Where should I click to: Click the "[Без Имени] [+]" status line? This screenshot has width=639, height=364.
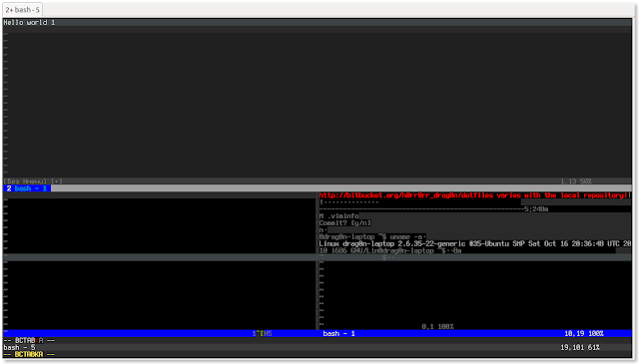pos(33,182)
